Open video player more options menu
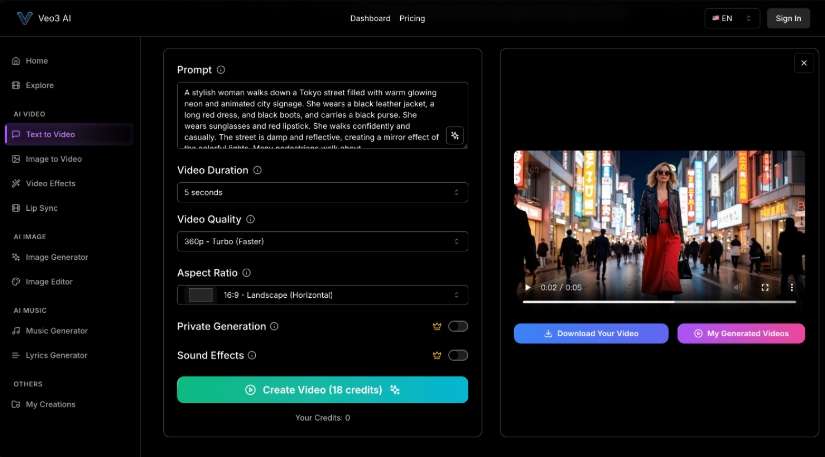The height and width of the screenshot is (457, 825). (791, 287)
